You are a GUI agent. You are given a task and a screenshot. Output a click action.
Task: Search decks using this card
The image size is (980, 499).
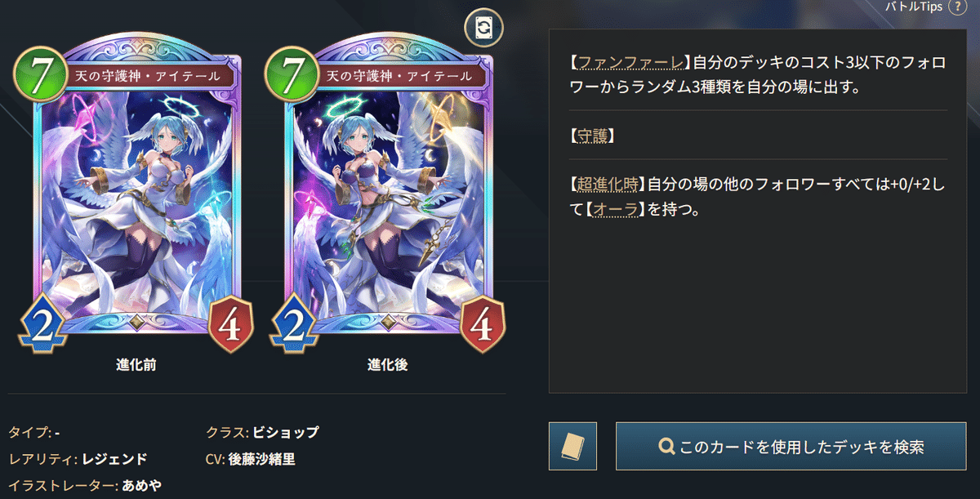tap(791, 446)
